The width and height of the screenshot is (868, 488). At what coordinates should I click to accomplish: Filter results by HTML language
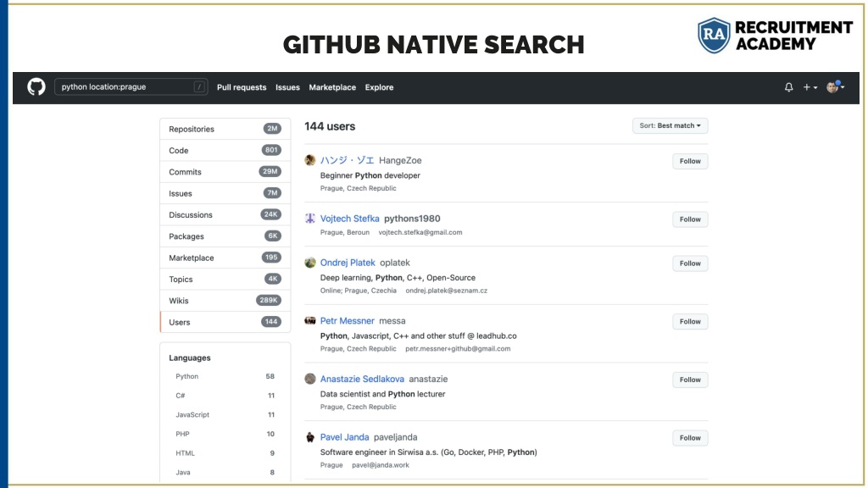[225, 453]
